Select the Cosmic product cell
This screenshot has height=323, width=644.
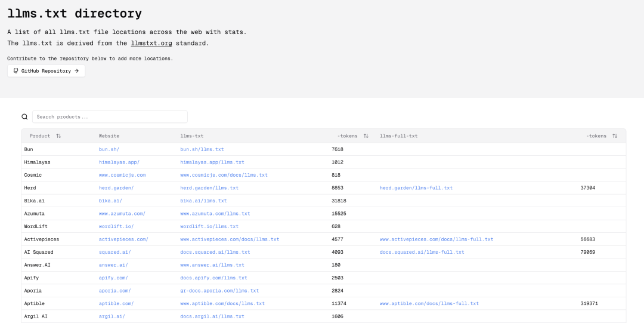coord(33,175)
